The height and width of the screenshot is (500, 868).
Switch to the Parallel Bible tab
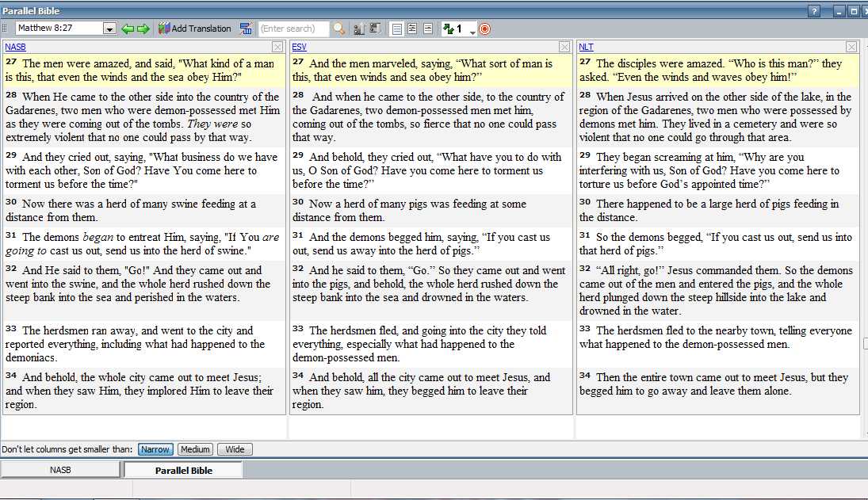click(x=183, y=471)
